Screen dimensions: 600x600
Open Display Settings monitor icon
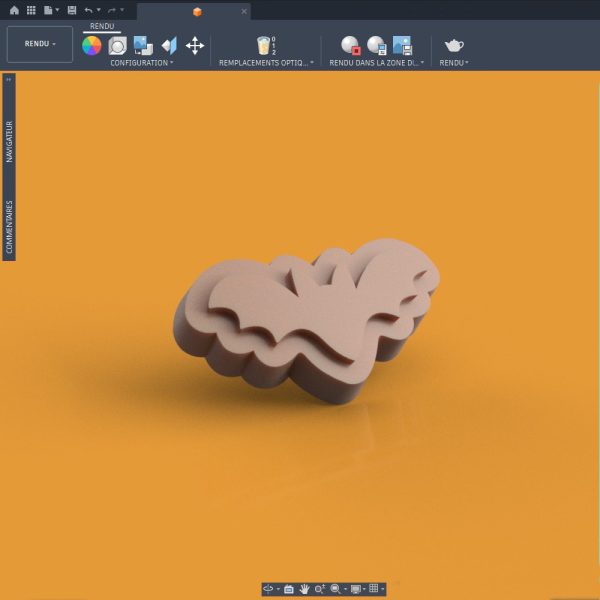pyautogui.click(x=356, y=589)
